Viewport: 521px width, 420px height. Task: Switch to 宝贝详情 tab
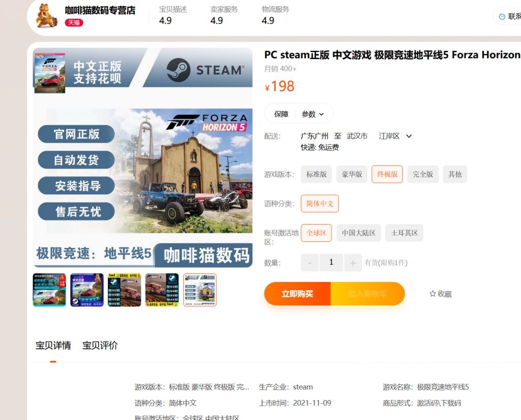53,346
